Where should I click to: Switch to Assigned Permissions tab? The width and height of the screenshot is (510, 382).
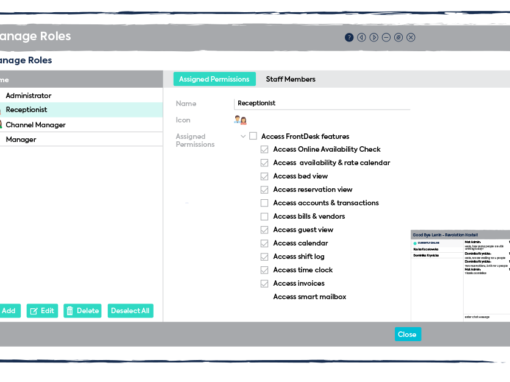tap(214, 79)
